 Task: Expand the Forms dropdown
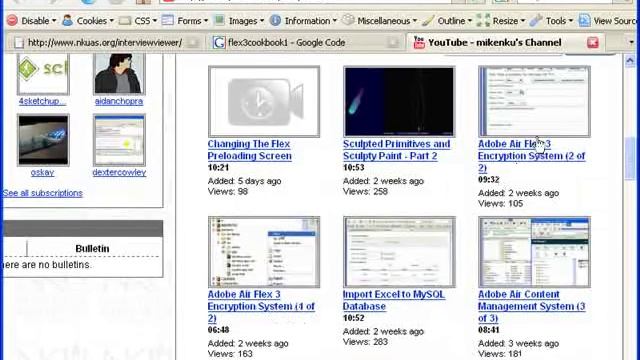[x=206, y=21]
